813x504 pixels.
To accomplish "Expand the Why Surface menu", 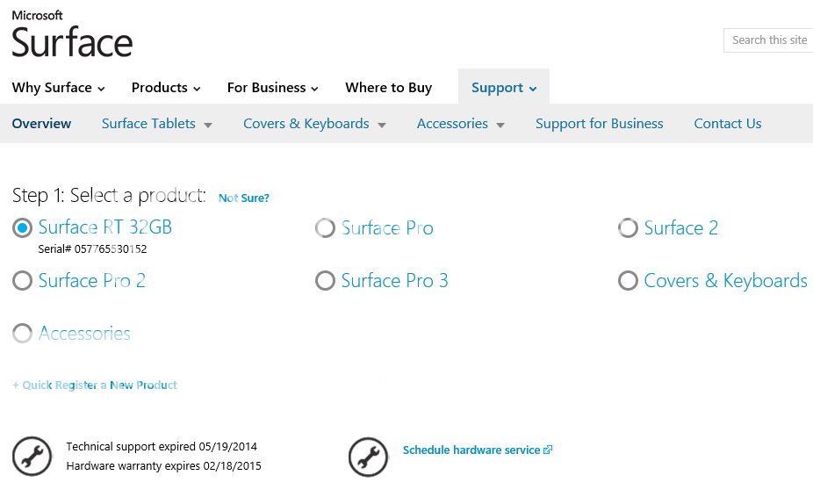I will tap(59, 88).
